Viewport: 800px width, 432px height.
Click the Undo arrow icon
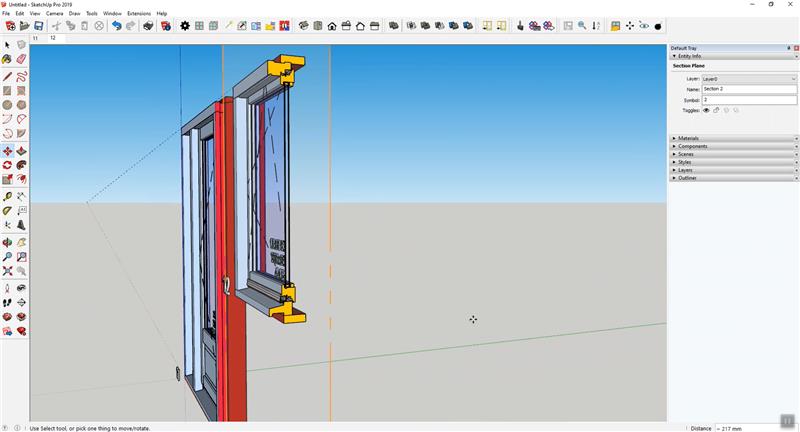coord(116,26)
